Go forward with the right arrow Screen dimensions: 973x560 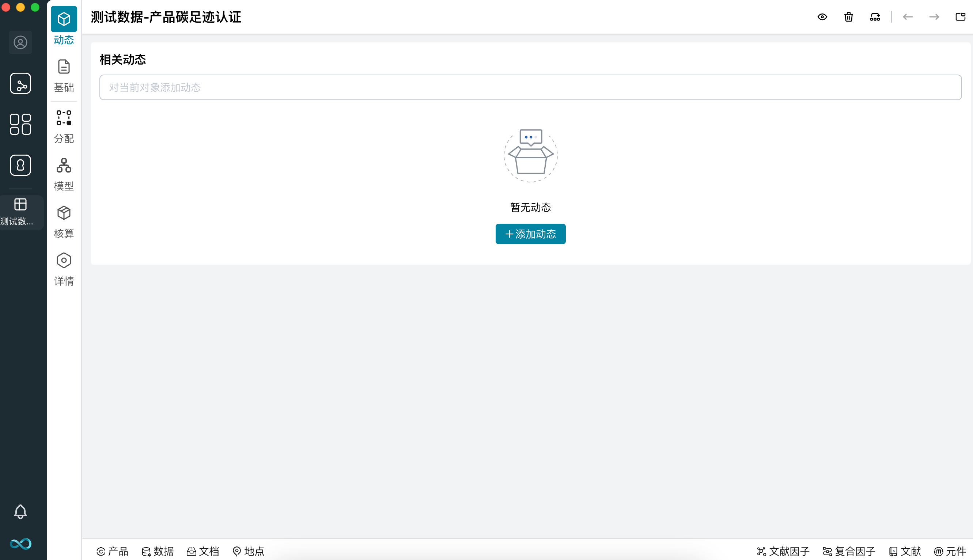click(x=934, y=17)
